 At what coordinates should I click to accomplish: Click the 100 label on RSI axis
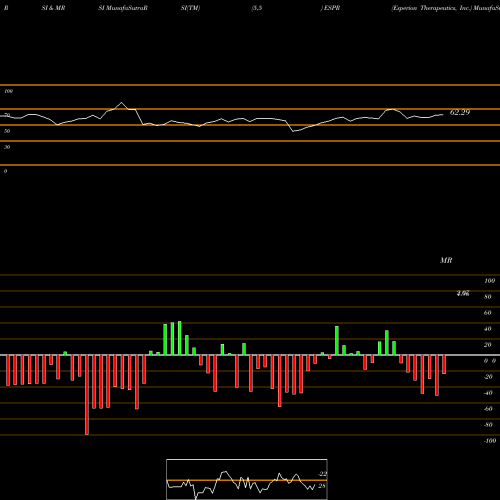[x=8, y=91]
